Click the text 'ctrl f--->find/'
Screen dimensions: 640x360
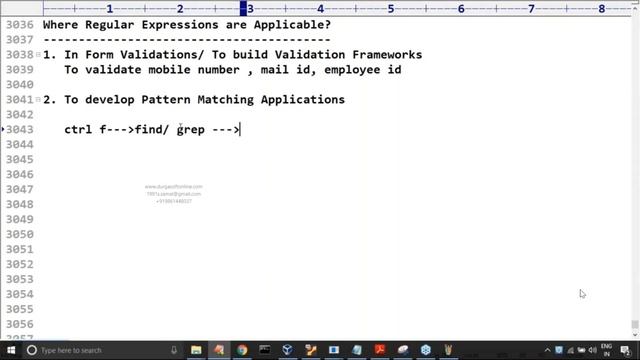pos(116,130)
